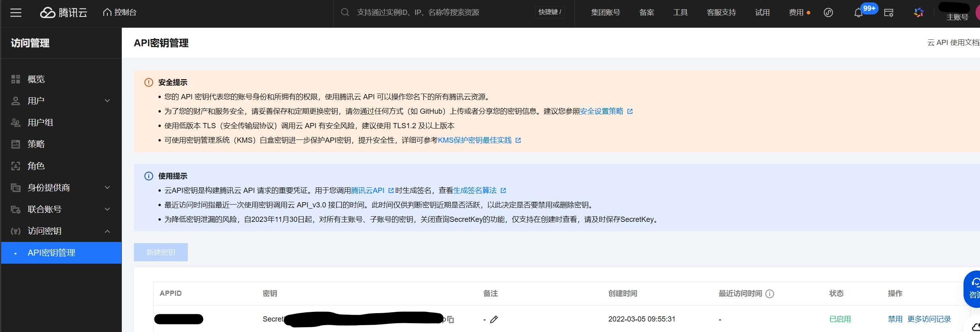Click 禁用 to disable the key
Viewport: 980px width, 332px height.
click(895, 319)
